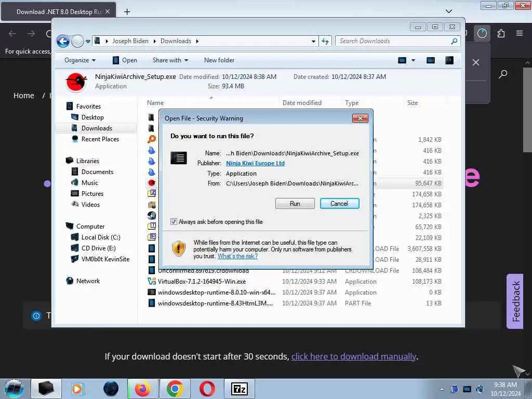Toggle the preview pane icon

[x=431, y=60]
